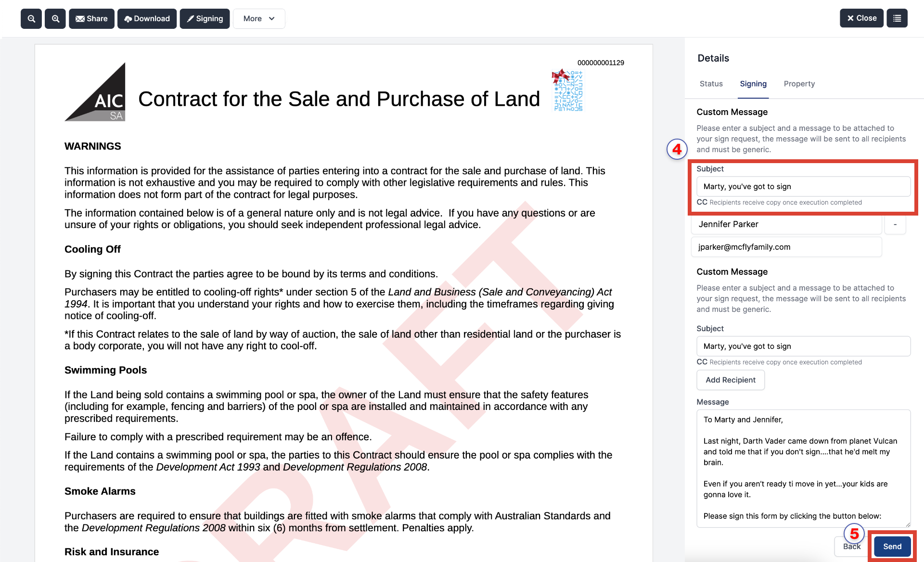The width and height of the screenshot is (924, 562).
Task: Select the document number 000000001129
Action: point(601,63)
